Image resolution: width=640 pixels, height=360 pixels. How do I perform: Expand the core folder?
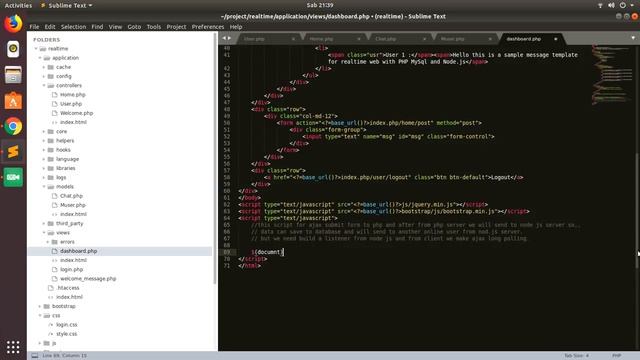[x=44, y=131]
